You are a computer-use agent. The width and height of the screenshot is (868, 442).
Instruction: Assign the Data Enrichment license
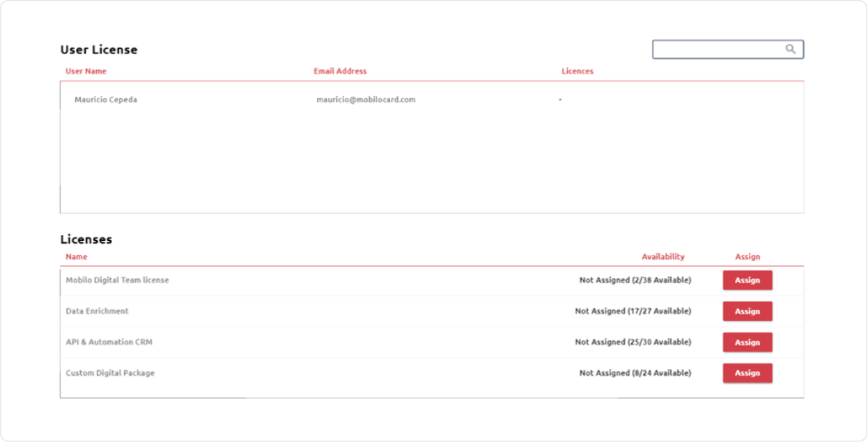click(x=747, y=311)
